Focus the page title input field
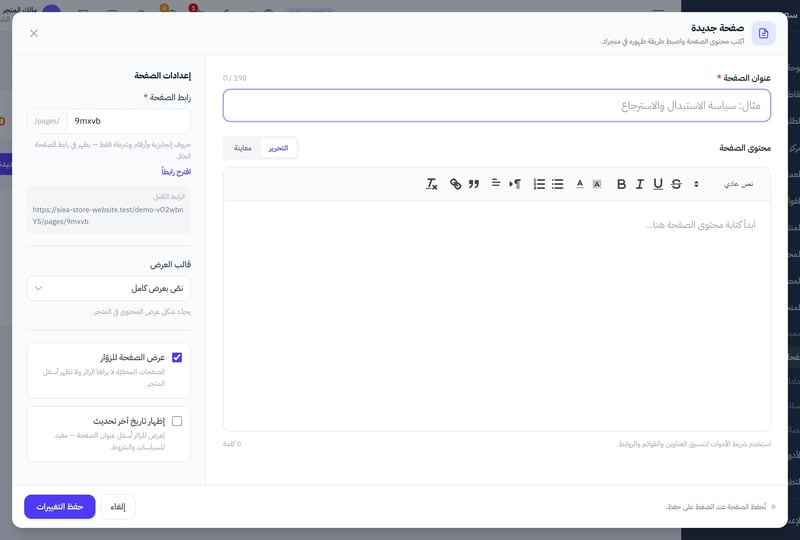Viewport: 800px width, 540px height. click(x=496, y=106)
